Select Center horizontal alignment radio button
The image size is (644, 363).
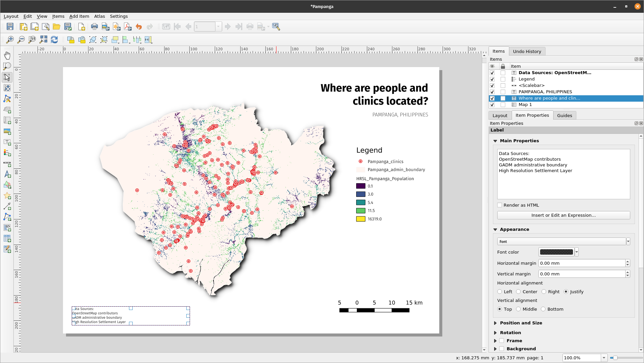tap(518, 292)
